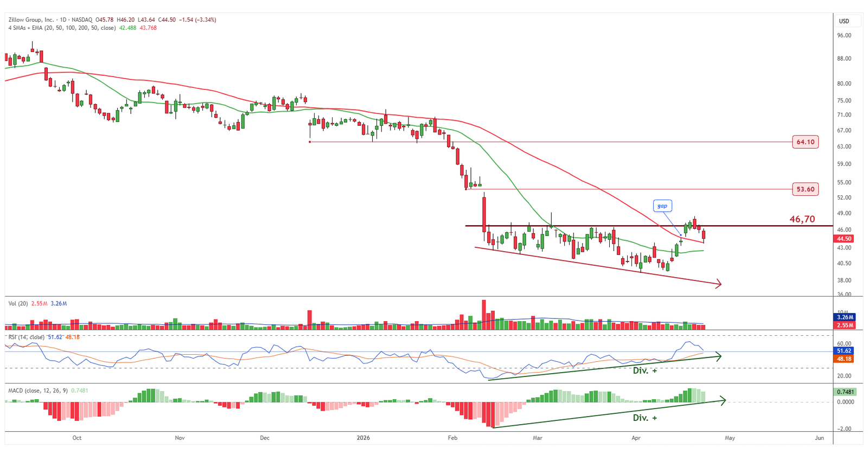
Task: Click the 64.10 price level label
Action: 805,142
